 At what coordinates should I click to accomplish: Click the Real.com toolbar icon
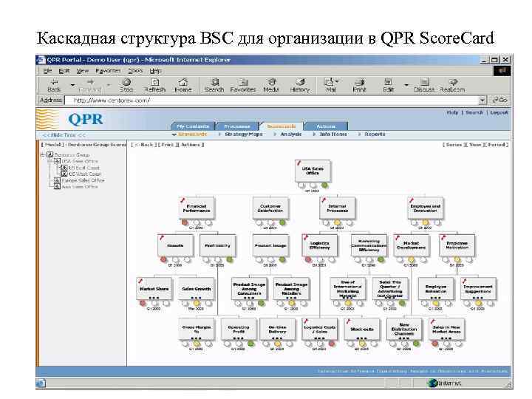[453, 86]
